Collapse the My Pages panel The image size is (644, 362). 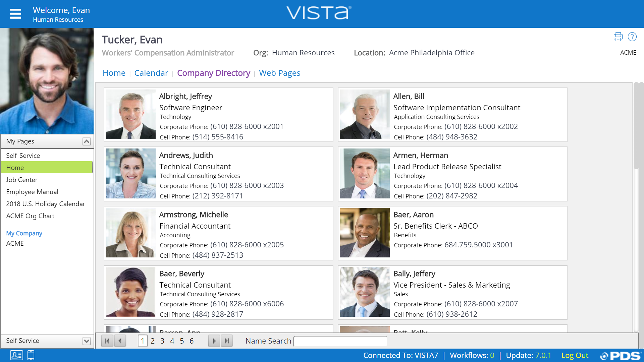87,141
